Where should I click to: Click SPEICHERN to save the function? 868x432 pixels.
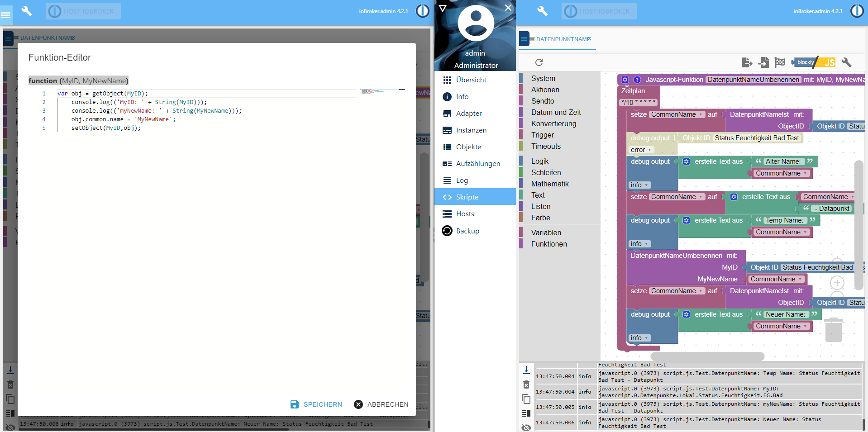[x=316, y=404]
